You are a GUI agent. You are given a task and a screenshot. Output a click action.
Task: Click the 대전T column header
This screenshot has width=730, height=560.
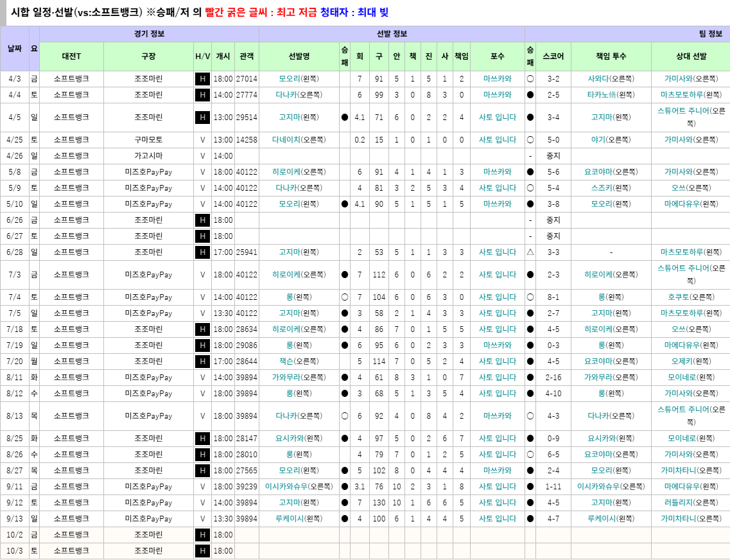coord(71,57)
